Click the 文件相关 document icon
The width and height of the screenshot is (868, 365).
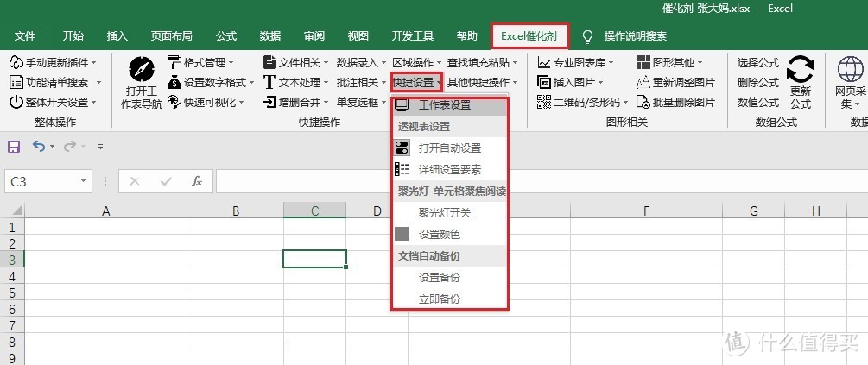tap(269, 62)
